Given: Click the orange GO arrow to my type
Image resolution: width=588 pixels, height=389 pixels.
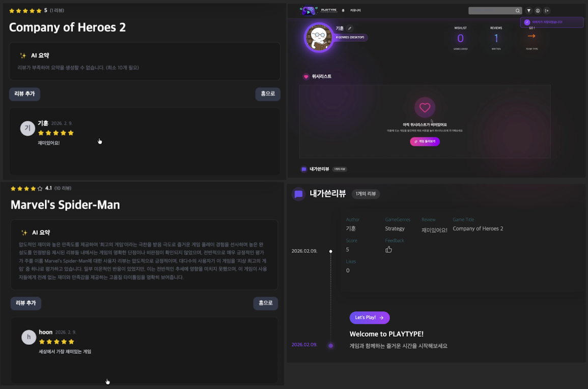Looking at the screenshot, I should coord(531,36).
